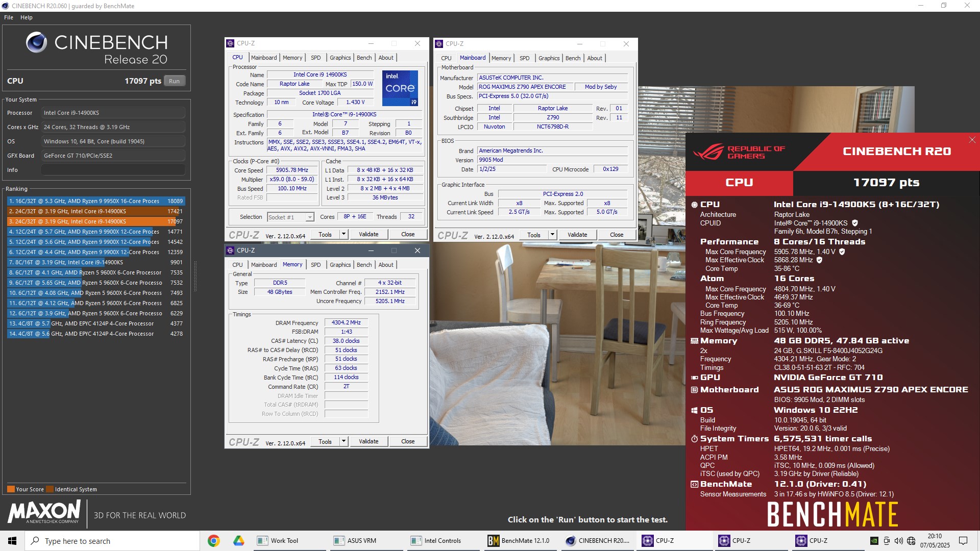Open Google Chrome from the taskbar
Viewport: 980px width, 551px height.
pos(214,541)
